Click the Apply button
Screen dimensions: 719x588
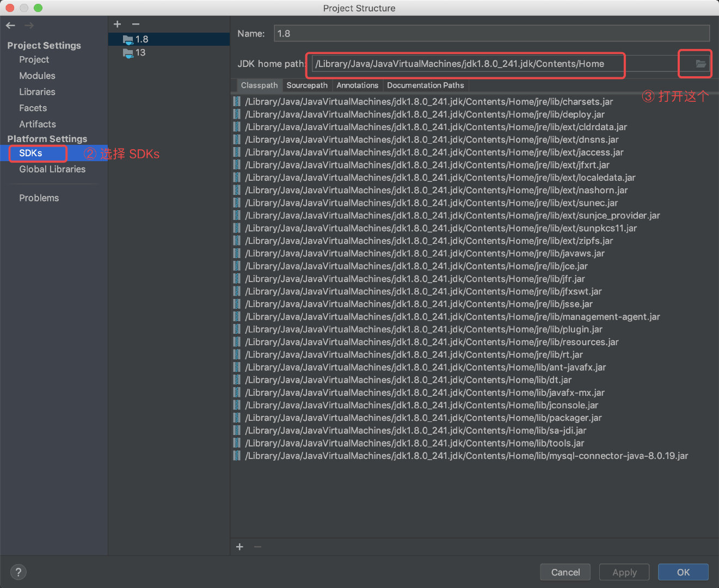pyautogui.click(x=624, y=572)
